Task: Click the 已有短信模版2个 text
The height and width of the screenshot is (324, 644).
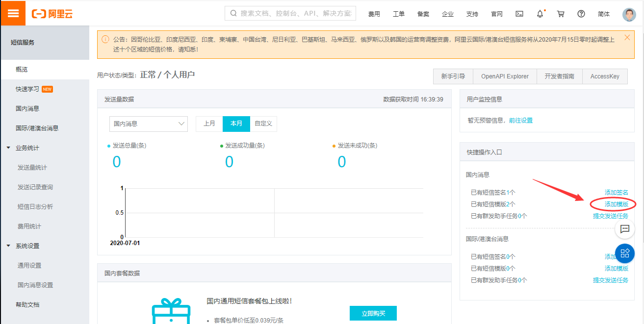Action: point(493,204)
